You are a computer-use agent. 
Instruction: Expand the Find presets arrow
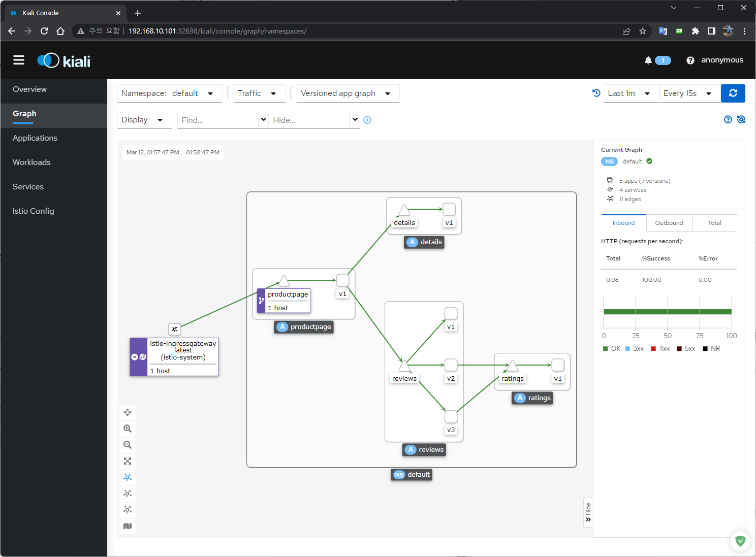tap(264, 120)
